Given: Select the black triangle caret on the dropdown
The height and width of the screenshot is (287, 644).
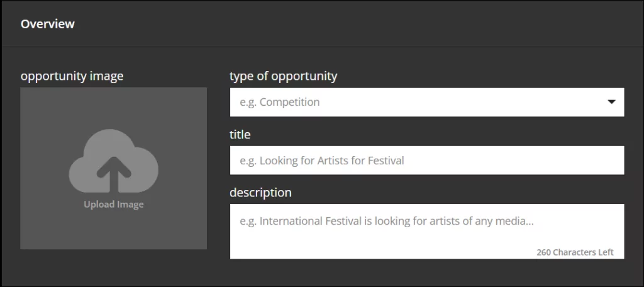Looking at the screenshot, I should coord(611,102).
